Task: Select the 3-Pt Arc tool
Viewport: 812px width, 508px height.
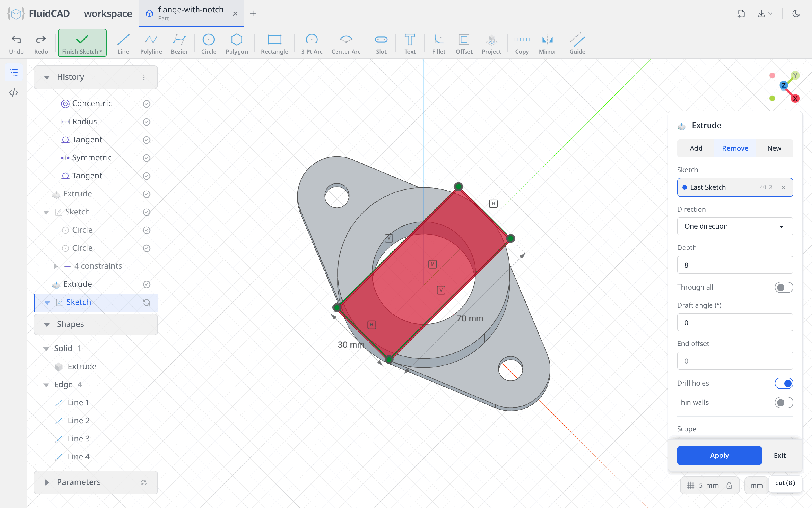Action: click(x=311, y=43)
